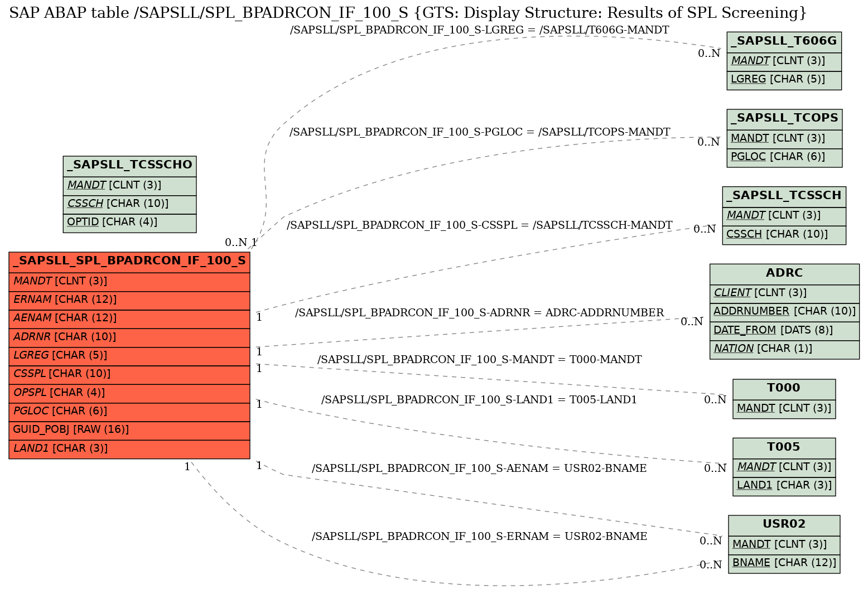Click the _SAPSLL_TCSSCHO table header

coord(129,165)
